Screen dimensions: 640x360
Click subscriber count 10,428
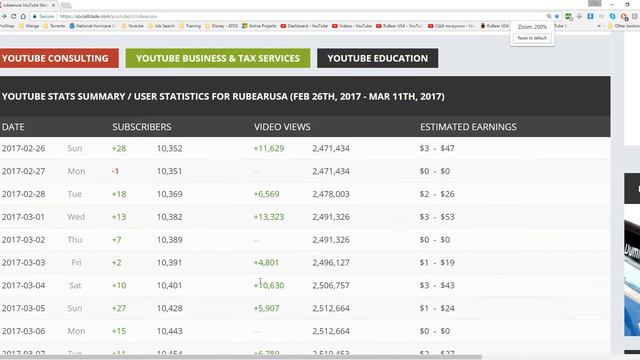pyautogui.click(x=169, y=308)
